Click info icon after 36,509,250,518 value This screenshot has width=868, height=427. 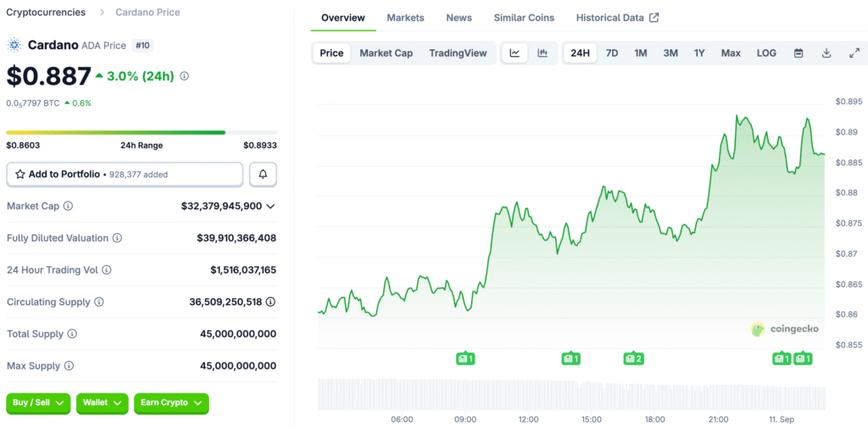coord(270,302)
